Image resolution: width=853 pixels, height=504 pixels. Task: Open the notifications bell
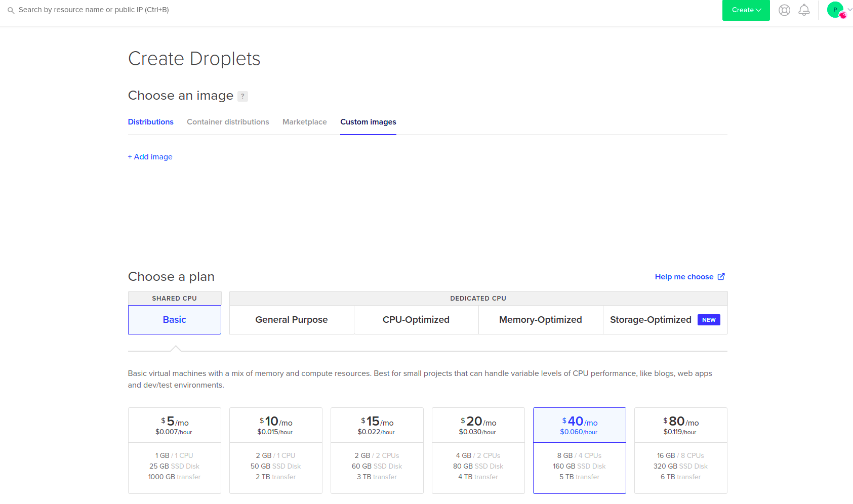click(x=804, y=10)
